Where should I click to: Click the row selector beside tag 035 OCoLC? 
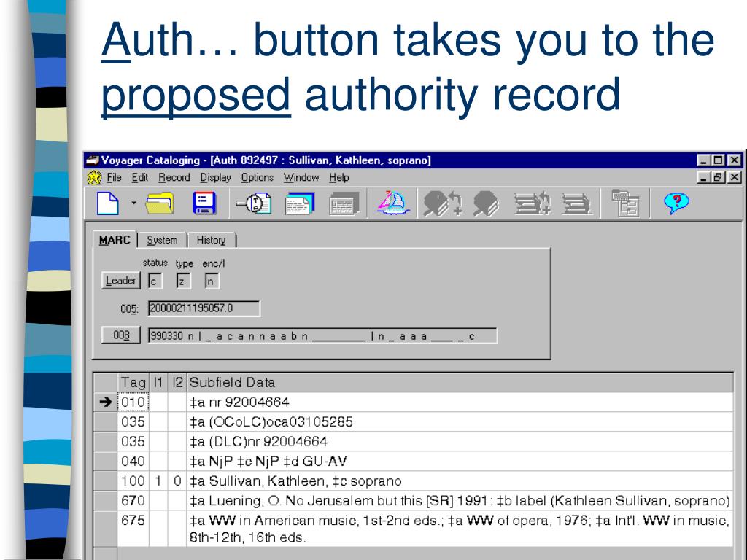coord(105,422)
